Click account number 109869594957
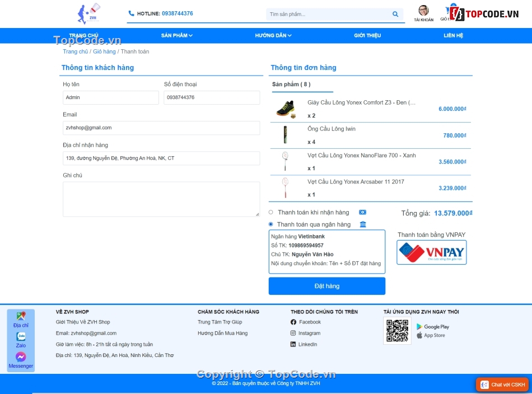Image resolution: width=532 pixels, height=394 pixels. point(306,246)
